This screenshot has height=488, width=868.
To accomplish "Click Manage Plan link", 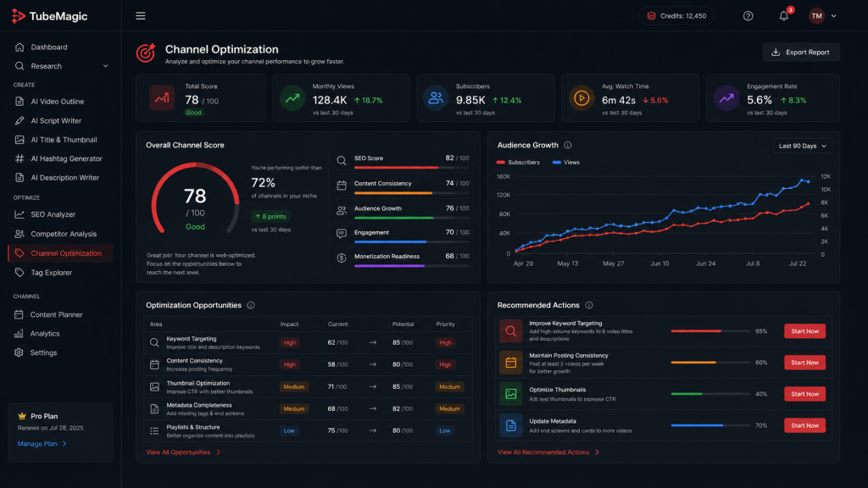I will (x=42, y=444).
